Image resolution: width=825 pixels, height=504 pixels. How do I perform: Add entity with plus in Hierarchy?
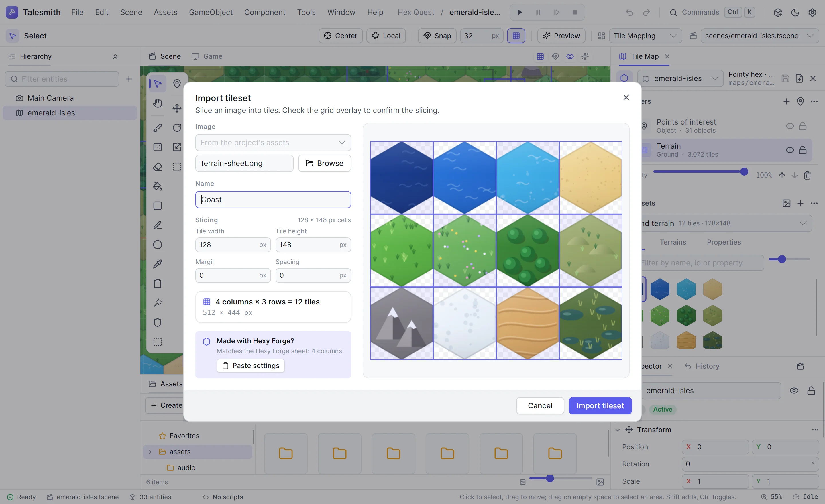pyautogui.click(x=129, y=79)
